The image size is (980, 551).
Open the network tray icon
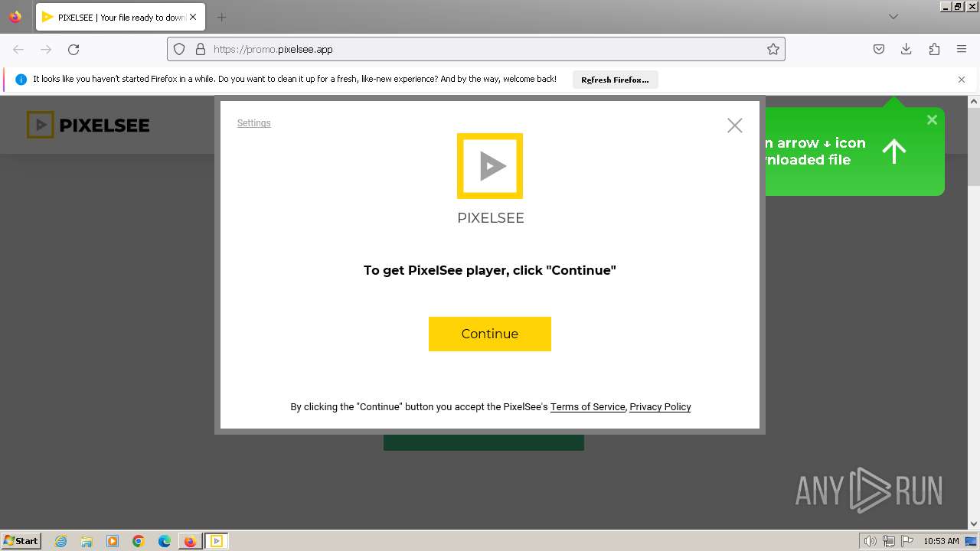tap(889, 541)
